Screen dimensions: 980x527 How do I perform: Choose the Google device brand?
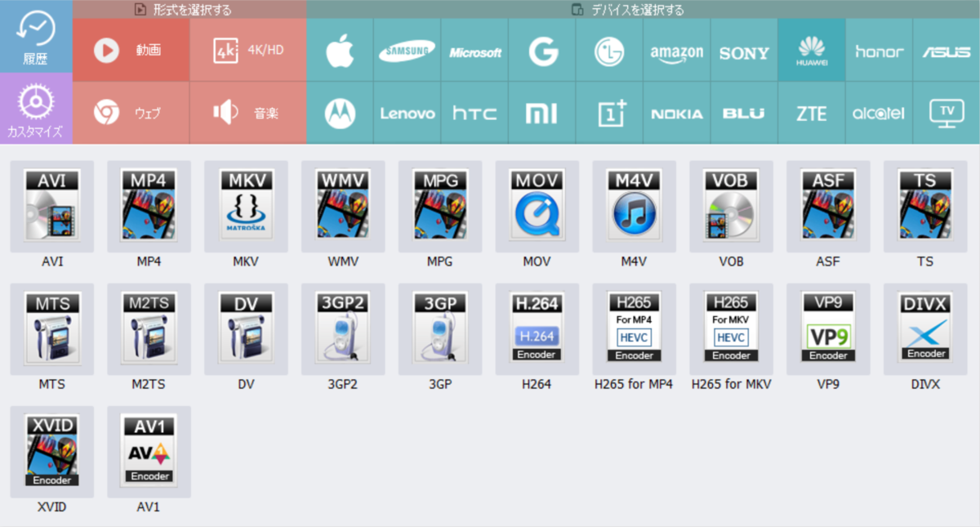tap(542, 51)
